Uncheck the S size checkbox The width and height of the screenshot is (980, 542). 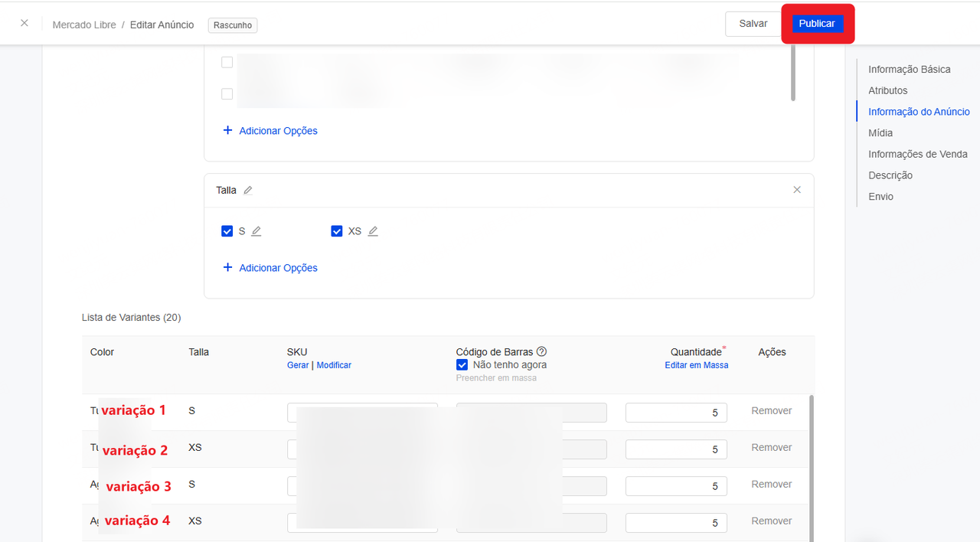[x=227, y=231]
